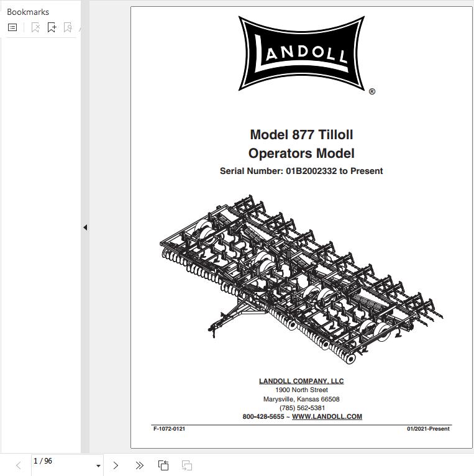Open the WWW.LANDOLL.COM link
This screenshot has height=476, width=474.
tap(327, 416)
